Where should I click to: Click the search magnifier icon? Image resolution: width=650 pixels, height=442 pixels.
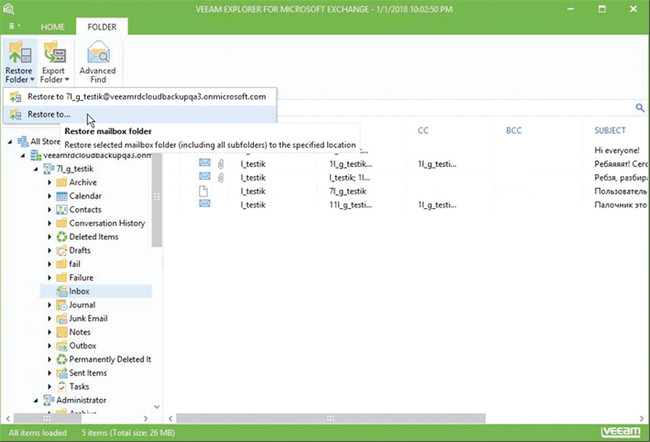(640, 108)
